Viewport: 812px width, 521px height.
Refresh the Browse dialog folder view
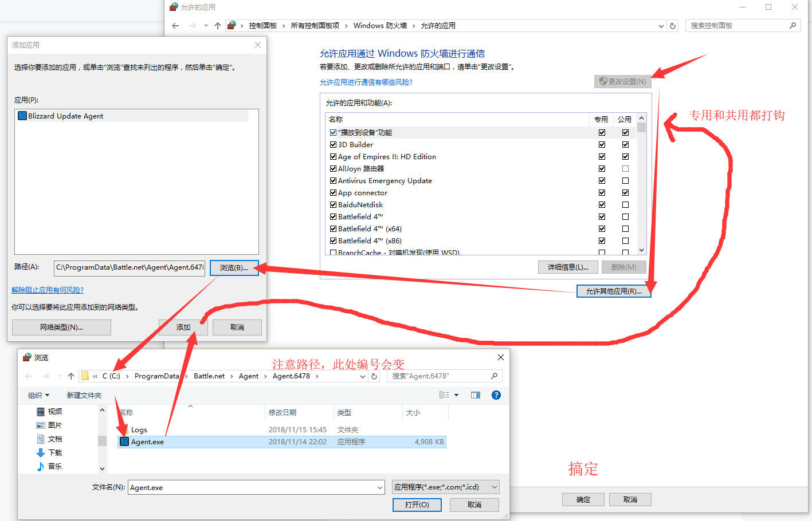coord(374,376)
